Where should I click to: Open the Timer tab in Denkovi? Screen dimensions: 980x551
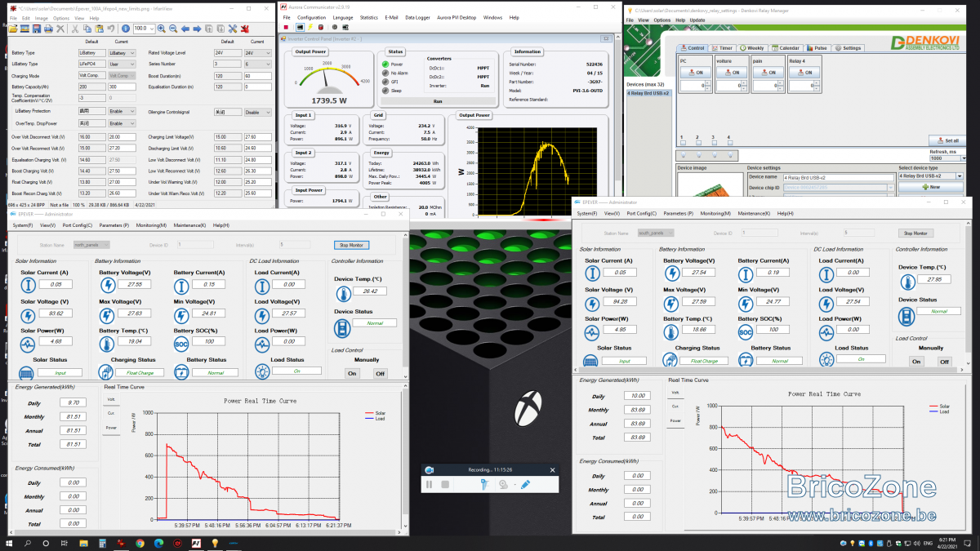pyautogui.click(x=723, y=48)
